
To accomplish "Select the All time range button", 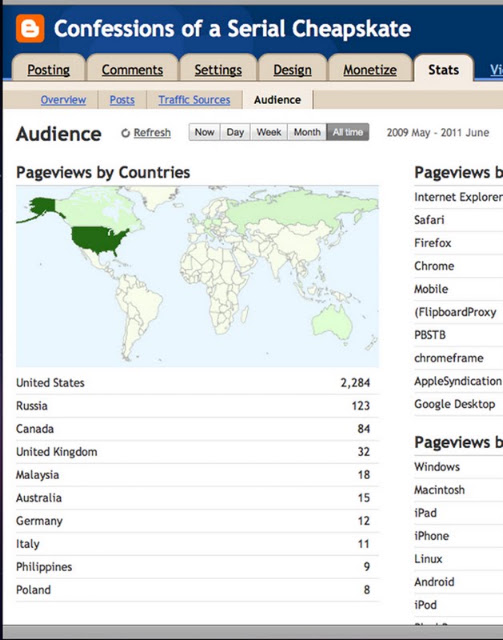I will click(x=347, y=132).
